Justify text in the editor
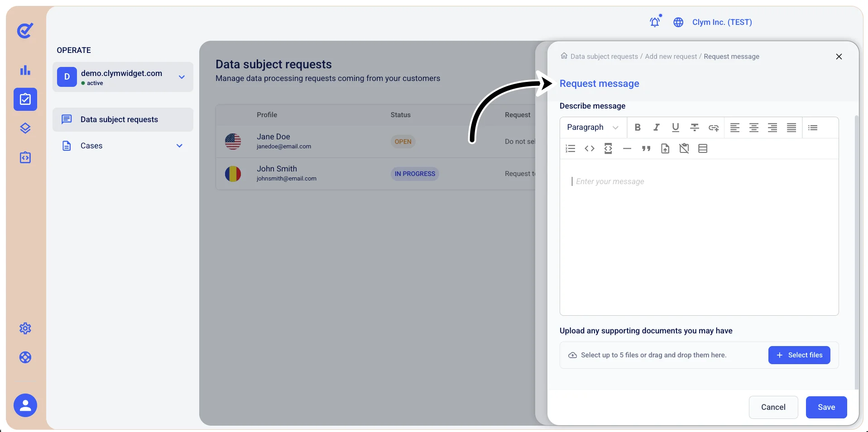This screenshot has height=432, width=868. point(791,128)
